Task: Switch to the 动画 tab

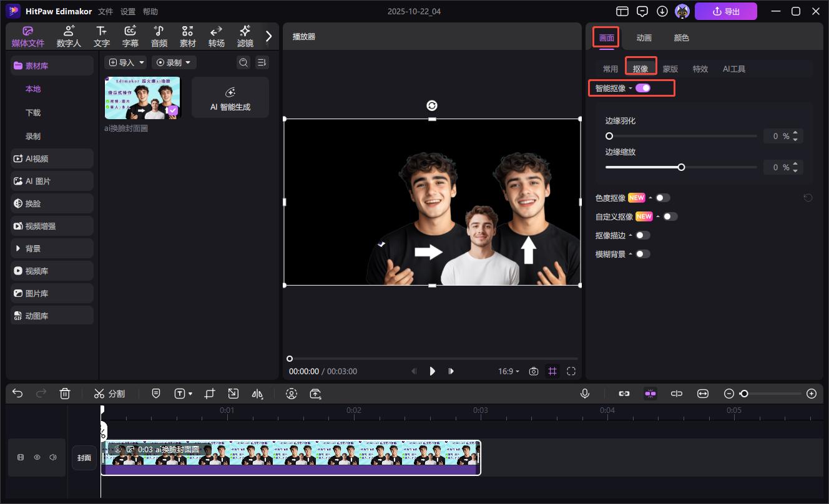Action: point(644,37)
